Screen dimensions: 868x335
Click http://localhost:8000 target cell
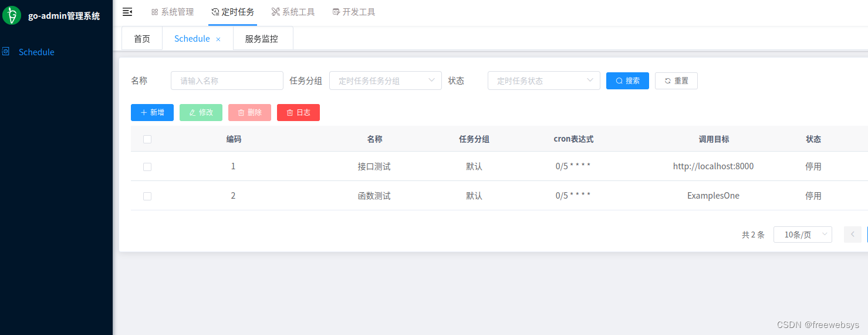coord(713,166)
